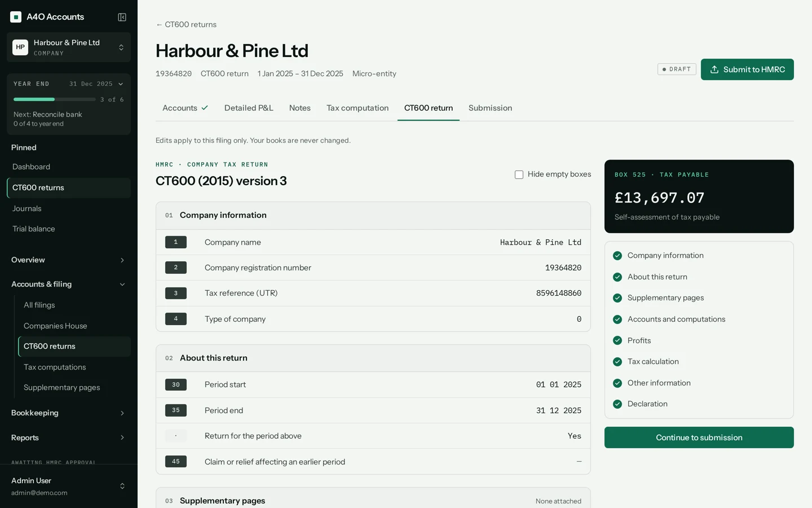Expand the Bookkeeping sidebar section
The height and width of the screenshot is (508, 812).
click(69, 413)
